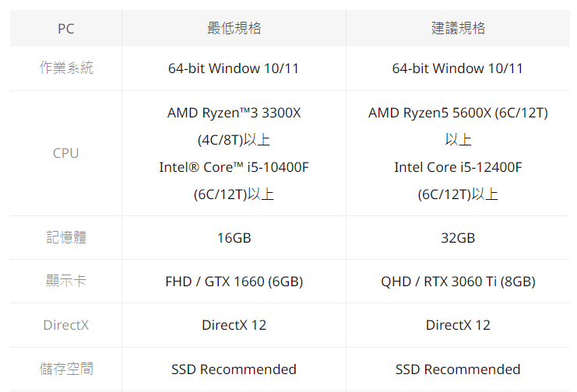Click 64-bit Window 10/11 under 最低規格
This screenshot has width=577, height=392.
pyautogui.click(x=234, y=68)
